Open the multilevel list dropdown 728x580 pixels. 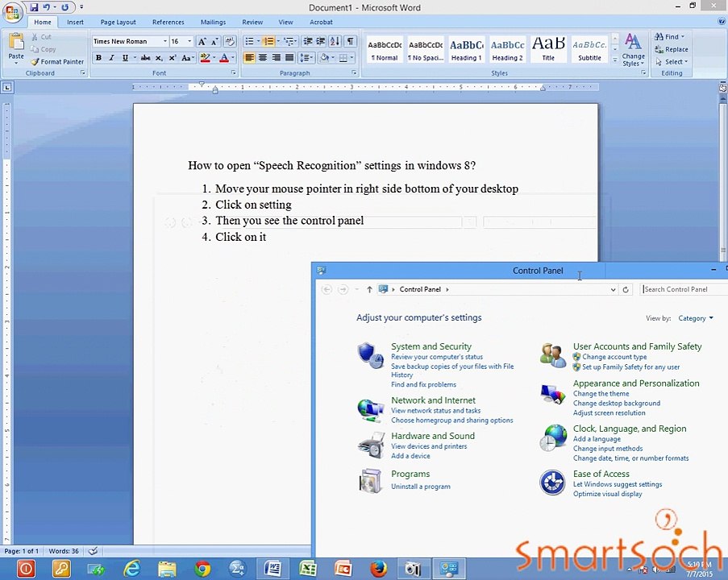(x=291, y=41)
